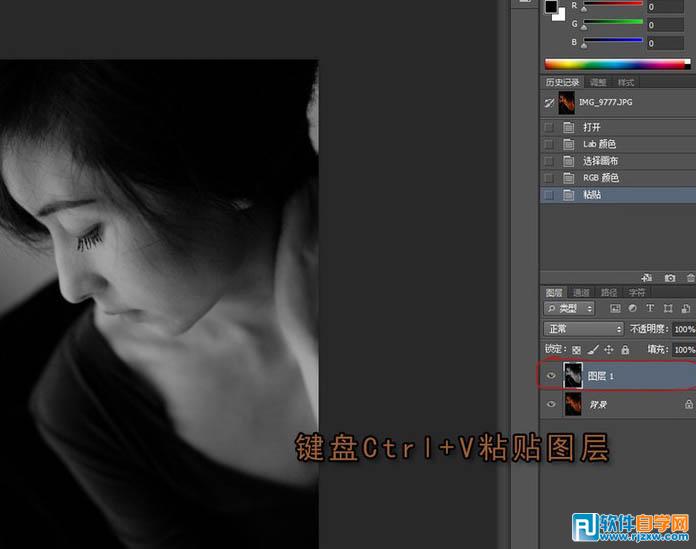
Task: Select the 图层 1 layer name
Action: click(601, 376)
